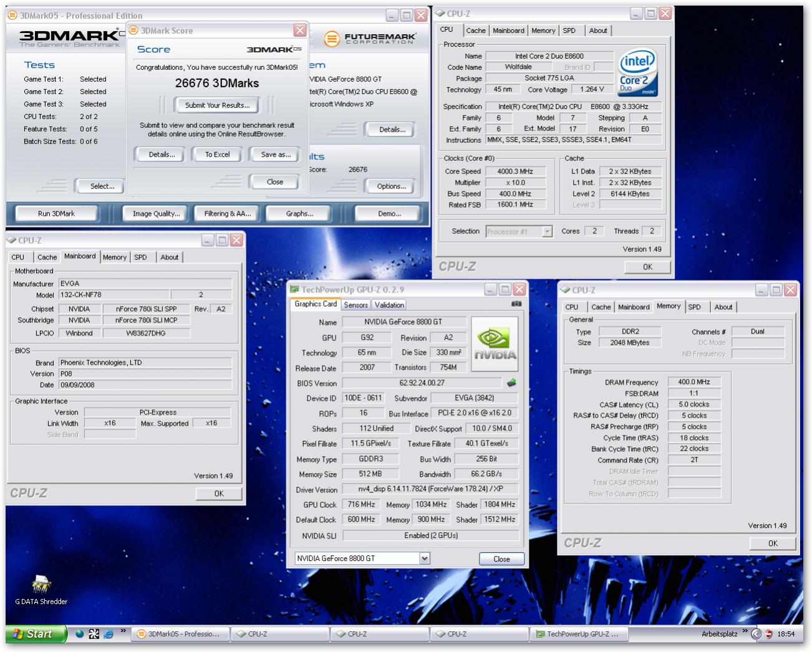Open the CPU tab in Memory CPU-Z window
Image resolution: width=812 pixels, height=652 pixels.
572,307
